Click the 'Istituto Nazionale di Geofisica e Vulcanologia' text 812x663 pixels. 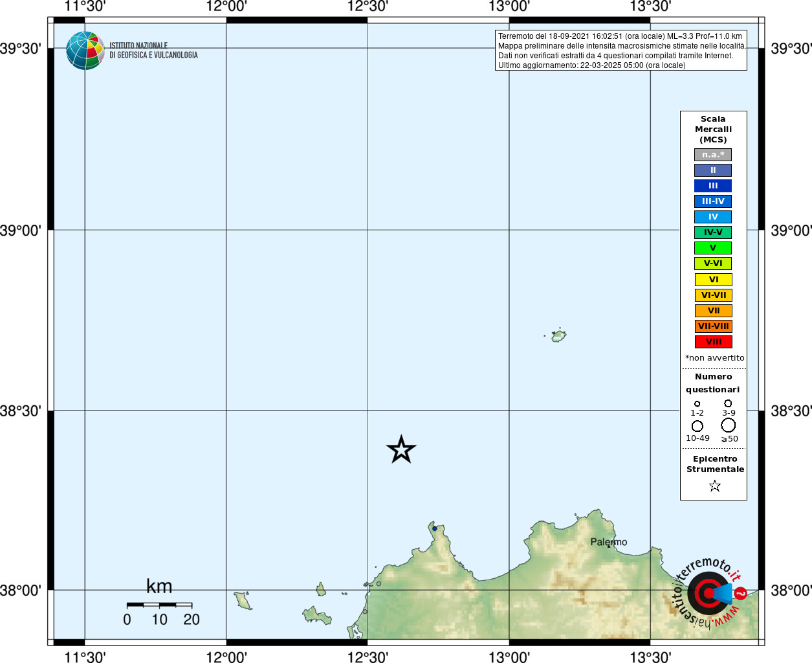153,51
